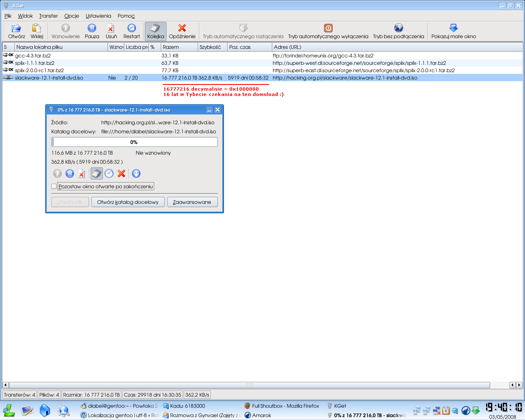
Task: Minimize the slackware transfer dialog
Action: [209, 110]
